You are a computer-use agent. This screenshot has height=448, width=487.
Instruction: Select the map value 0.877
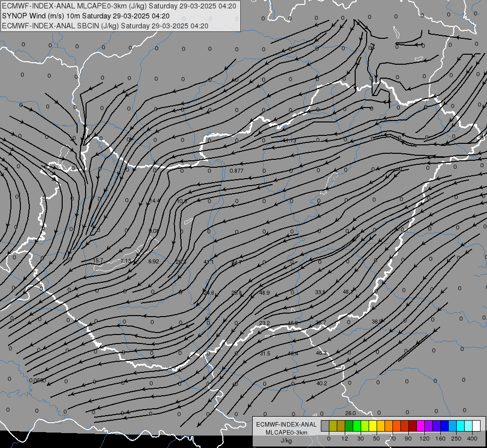(236, 171)
